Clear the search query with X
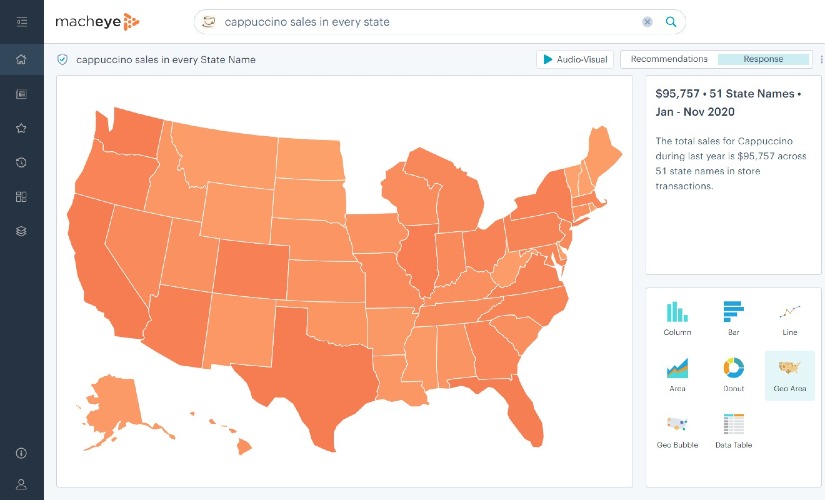 647,22
